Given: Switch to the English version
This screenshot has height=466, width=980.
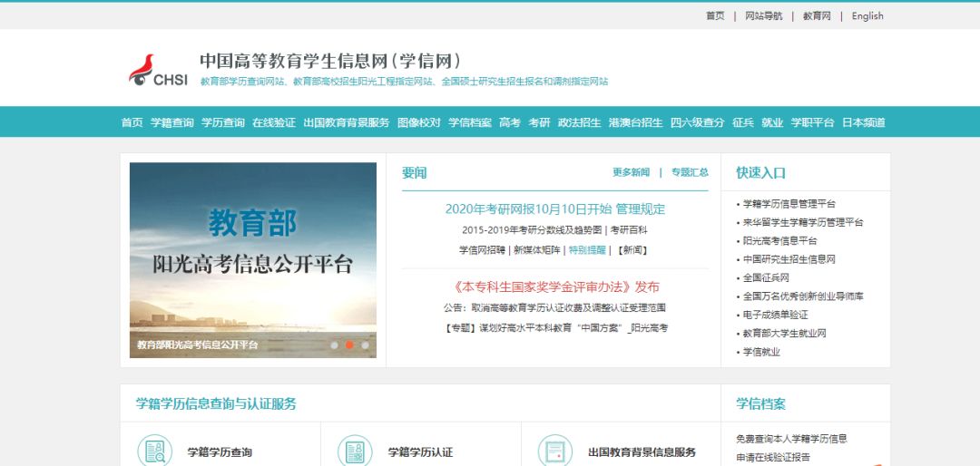Looking at the screenshot, I should click(x=867, y=16).
